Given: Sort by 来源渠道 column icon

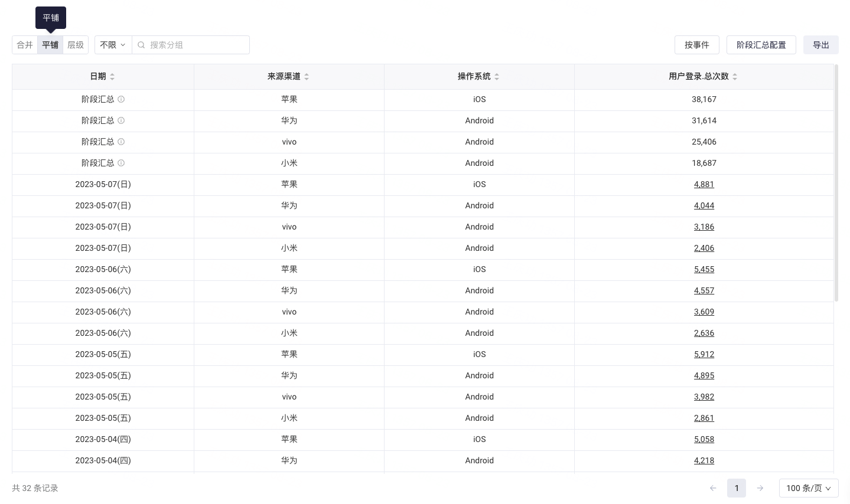Looking at the screenshot, I should pos(307,77).
